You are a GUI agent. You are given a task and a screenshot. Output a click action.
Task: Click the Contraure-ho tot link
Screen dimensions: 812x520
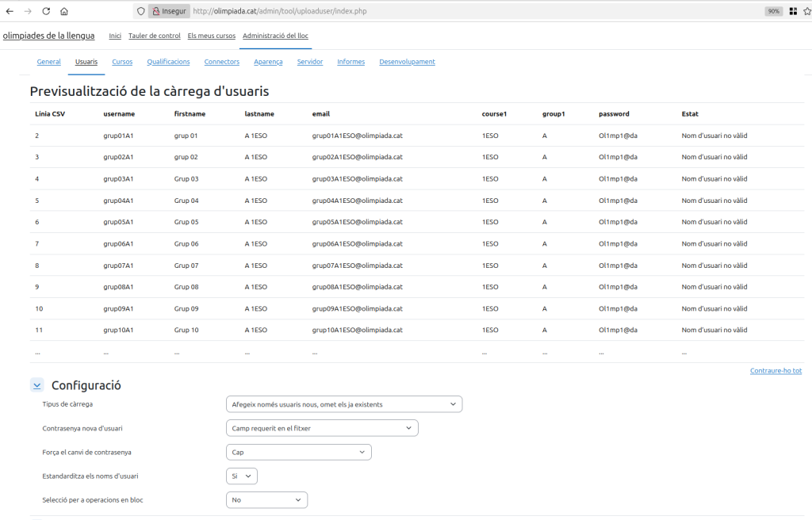coord(775,370)
